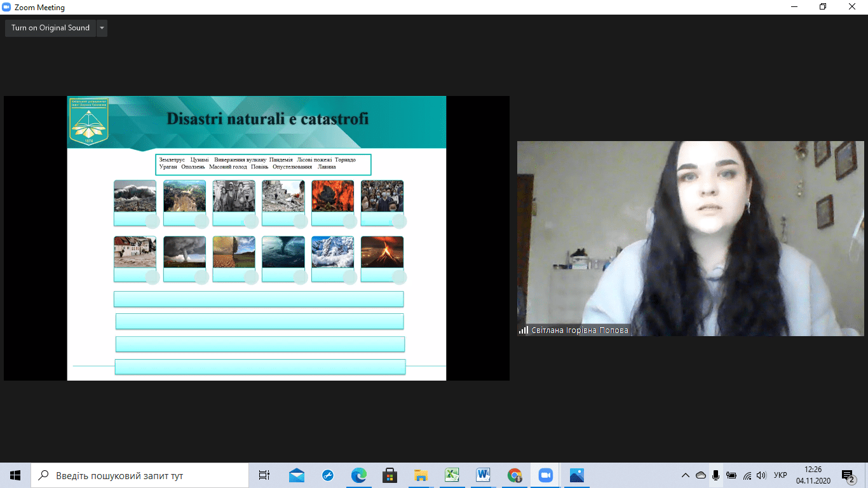Open the volume control in system tray
Viewport: 868px width, 488px height.
click(761, 475)
